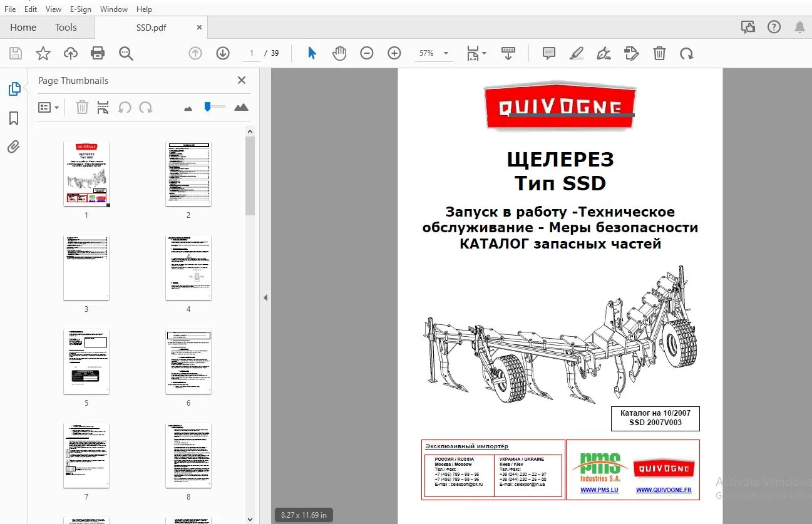This screenshot has width=812, height=524.
Task: Delete the page with the trash icon
Action: [x=659, y=54]
